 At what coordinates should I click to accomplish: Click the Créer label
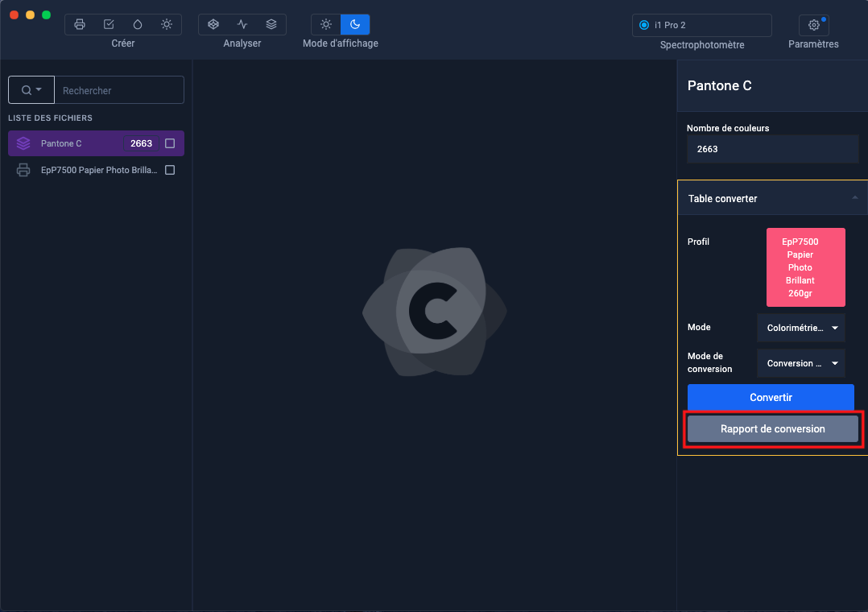pos(123,43)
